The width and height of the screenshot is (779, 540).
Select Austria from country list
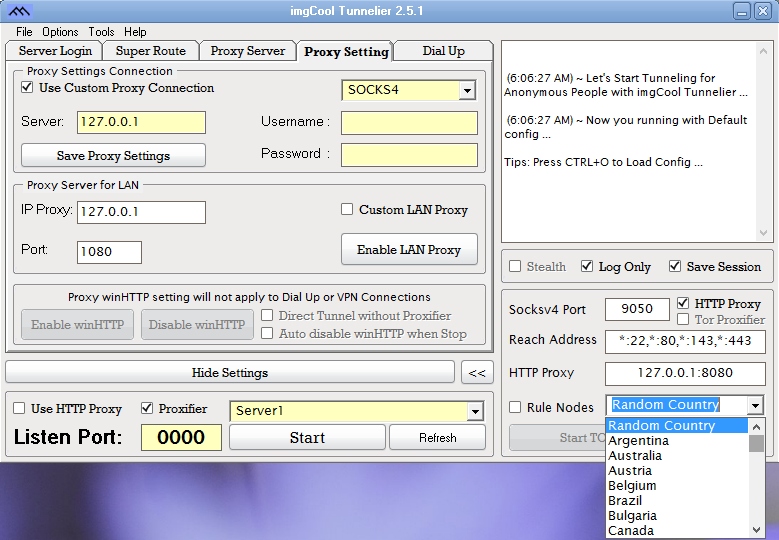click(x=677, y=470)
